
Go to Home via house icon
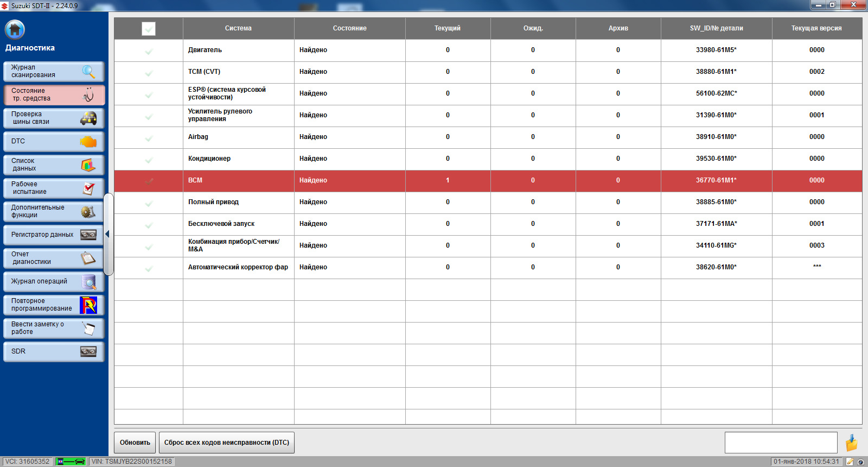(15, 29)
